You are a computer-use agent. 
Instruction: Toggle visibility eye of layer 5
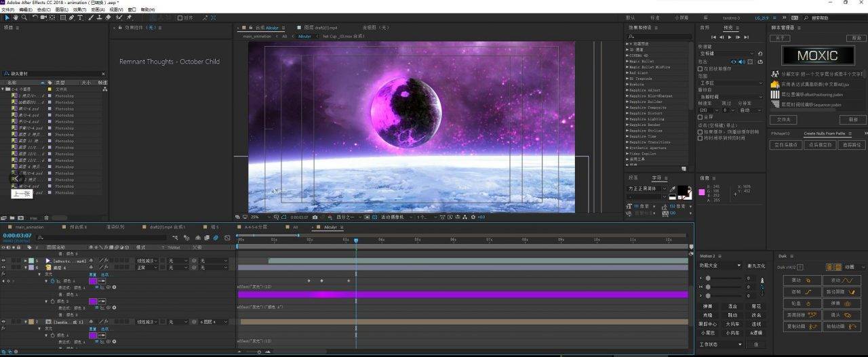pos(3,261)
